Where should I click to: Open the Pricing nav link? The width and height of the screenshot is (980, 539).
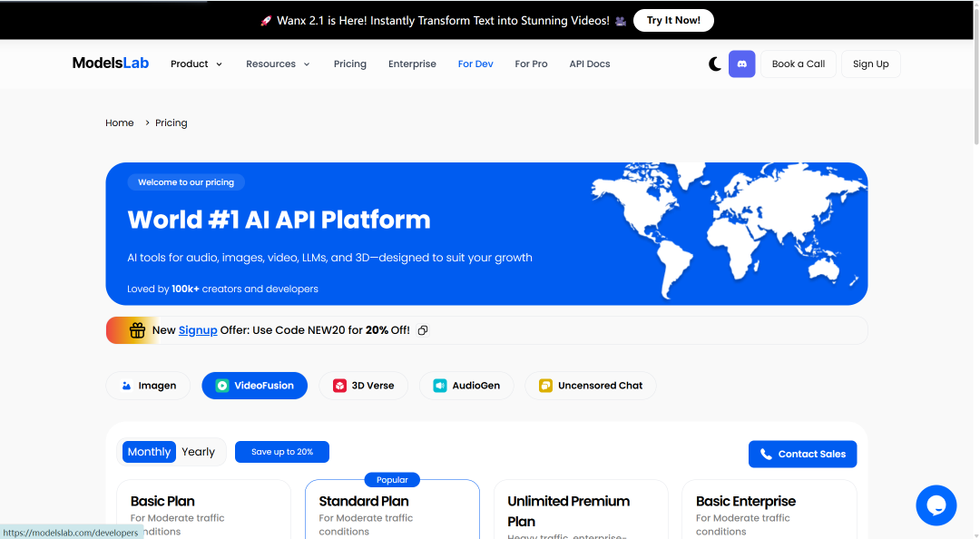coord(350,64)
